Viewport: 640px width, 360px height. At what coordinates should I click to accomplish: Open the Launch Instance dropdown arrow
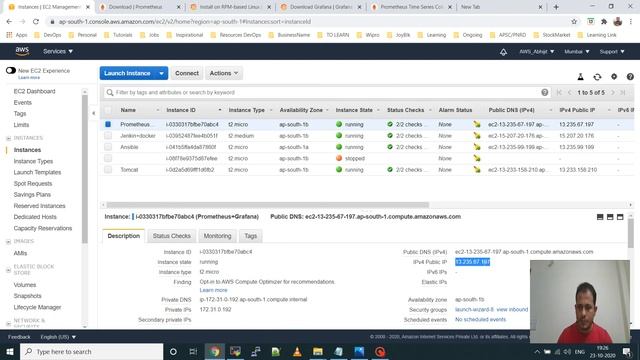[x=162, y=73]
